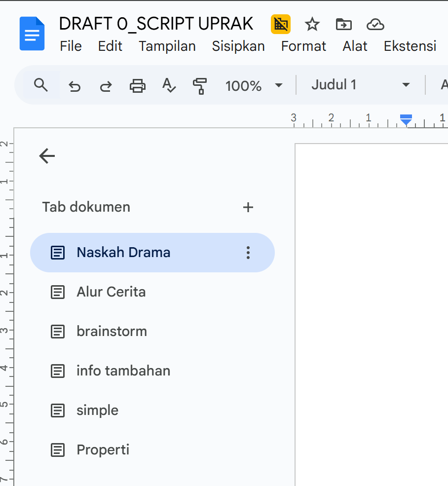448x486 pixels.
Task: Print the document using printer icon
Action: point(137,86)
